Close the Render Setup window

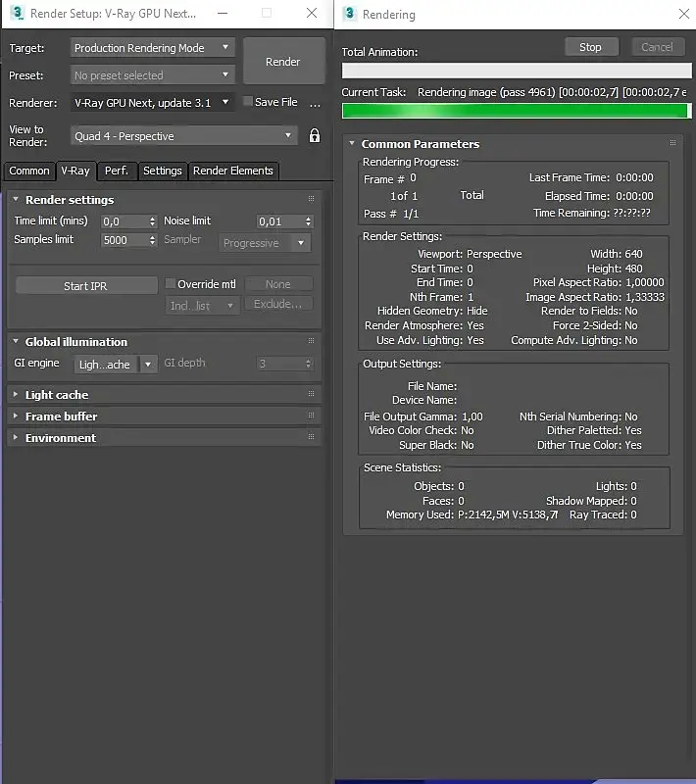tap(312, 13)
